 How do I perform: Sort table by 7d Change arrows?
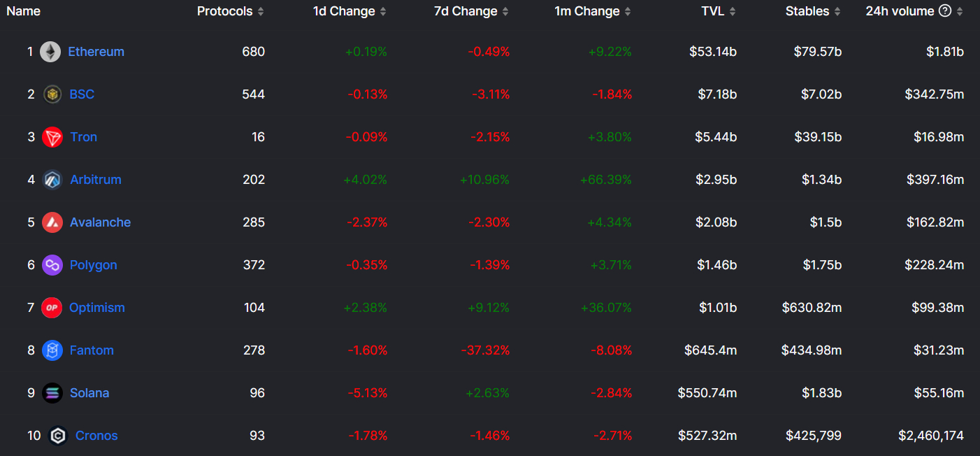(505, 12)
